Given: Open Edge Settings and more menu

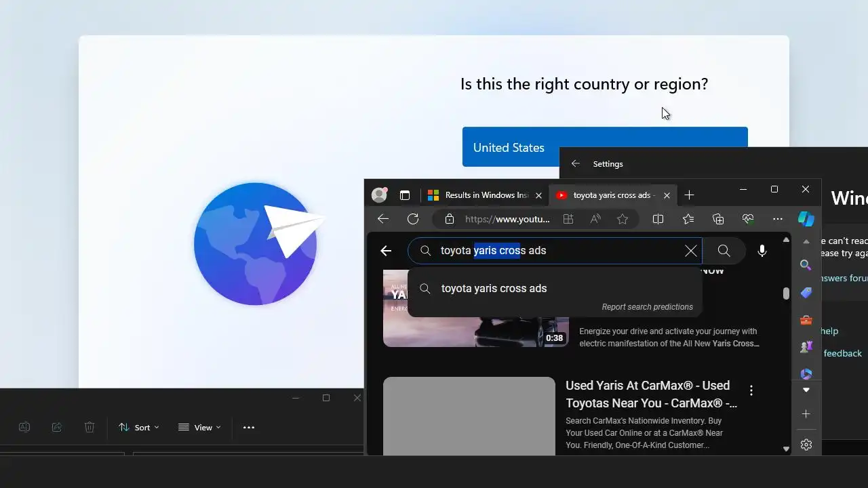Looking at the screenshot, I should pos(778,219).
